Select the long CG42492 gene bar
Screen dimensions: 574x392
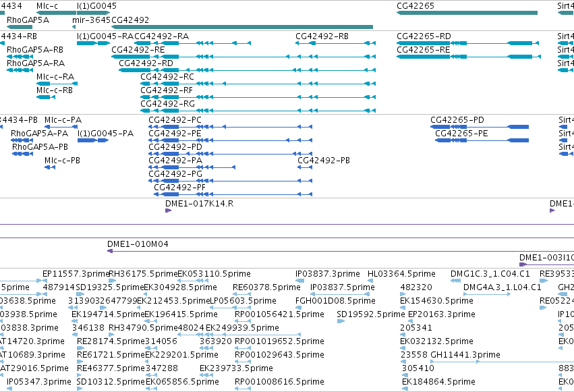pyautogui.click(x=242, y=27)
